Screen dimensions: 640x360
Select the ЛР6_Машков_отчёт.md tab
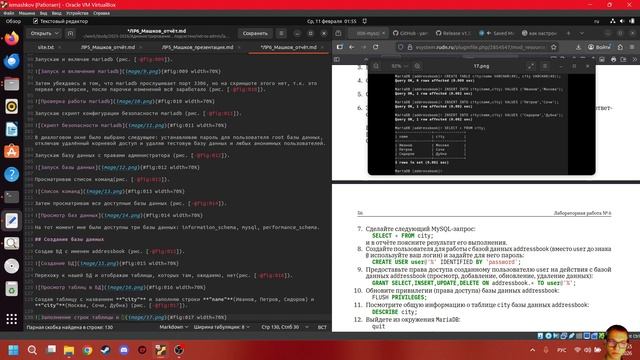coord(289,47)
